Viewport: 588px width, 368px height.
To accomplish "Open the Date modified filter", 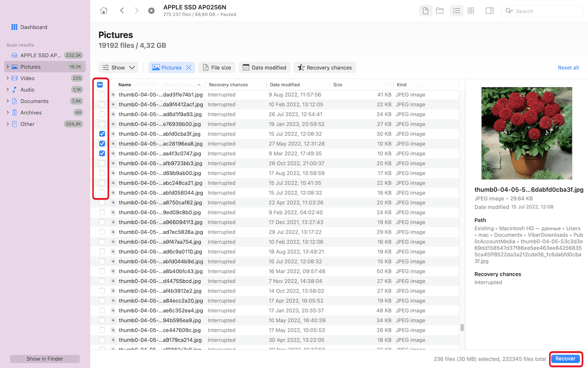I will (x=265, y=68).
